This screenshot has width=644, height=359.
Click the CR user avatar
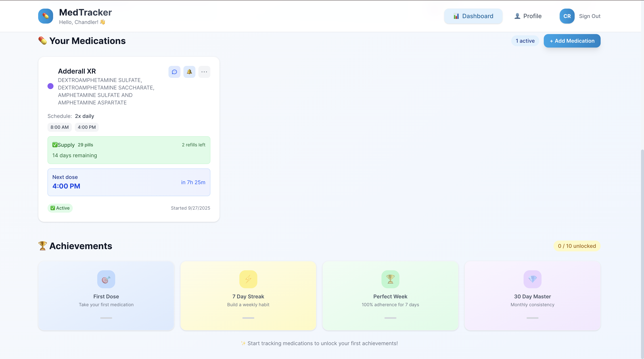pyautogui.click(x=567, y=16)
